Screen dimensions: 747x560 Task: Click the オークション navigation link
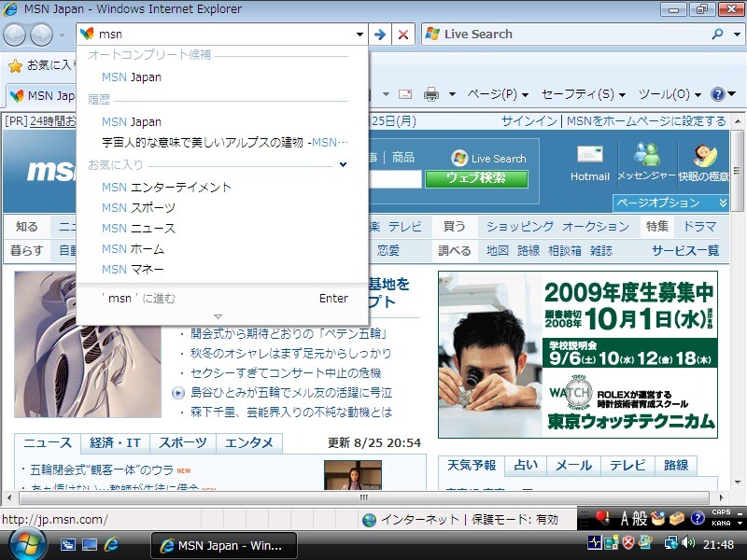(596, 227)
